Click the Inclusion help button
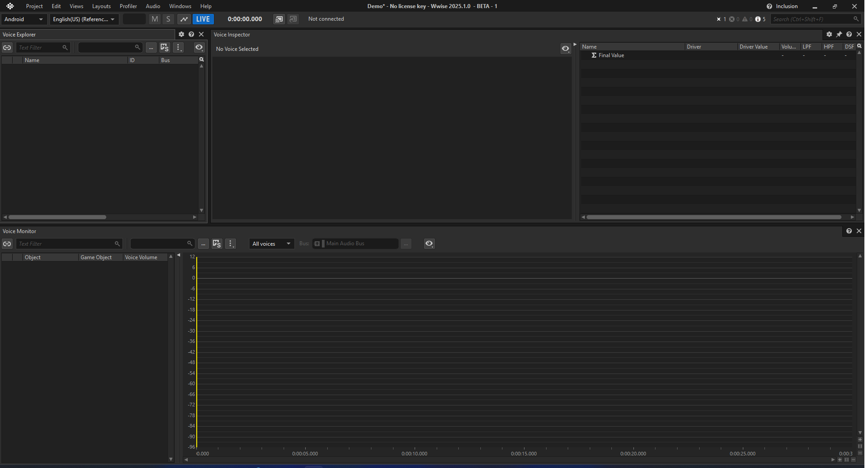This screenshot has width=868, height=468. (x=782, y=6)
